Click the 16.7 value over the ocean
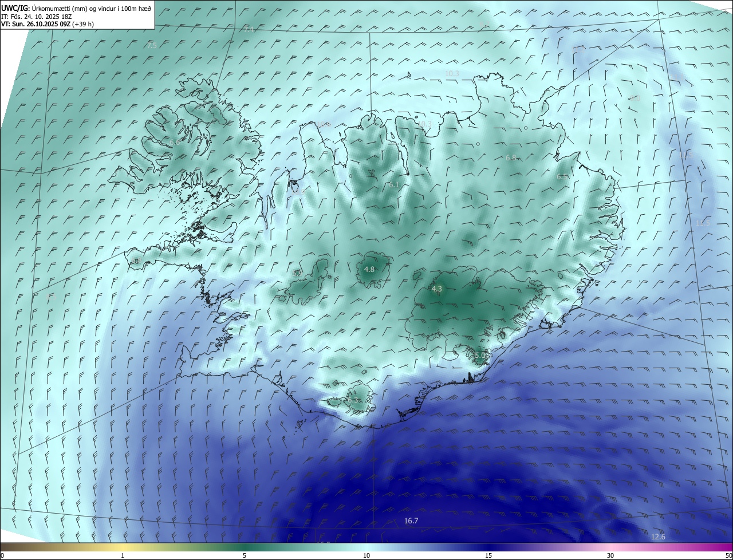Image resolution: width=733 pixels, height=560 pixels. click(x=411, y=520)
